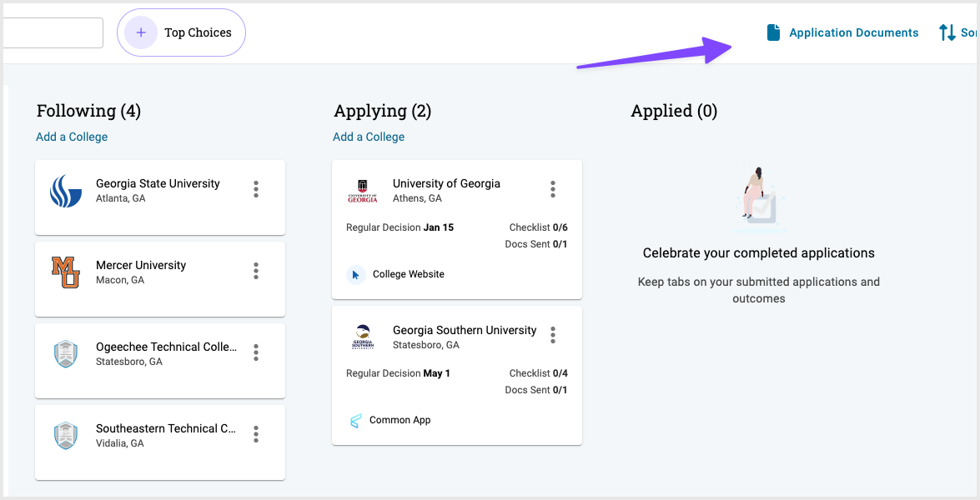Click Regular Decision Jan 15 deadline
Image resolution: width=980 pixels, height=500 pixels.
(x=400, y=227)
